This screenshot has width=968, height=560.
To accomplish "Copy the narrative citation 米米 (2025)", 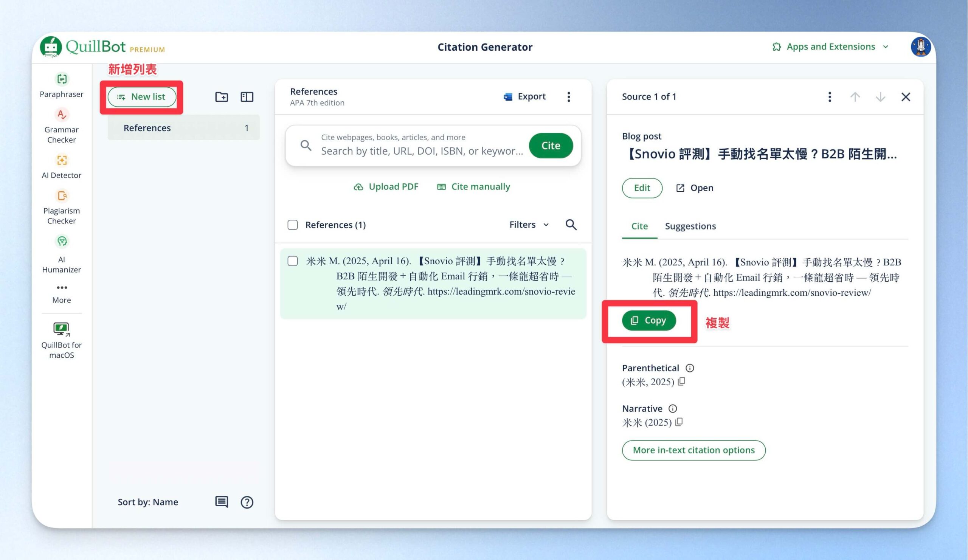I will [x=679, y=422].
